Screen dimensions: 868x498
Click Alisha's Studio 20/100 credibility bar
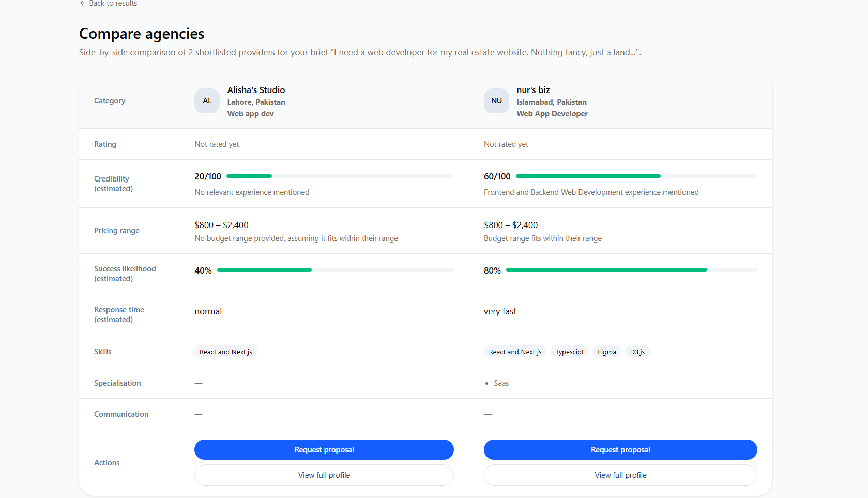tap(340, 176)
